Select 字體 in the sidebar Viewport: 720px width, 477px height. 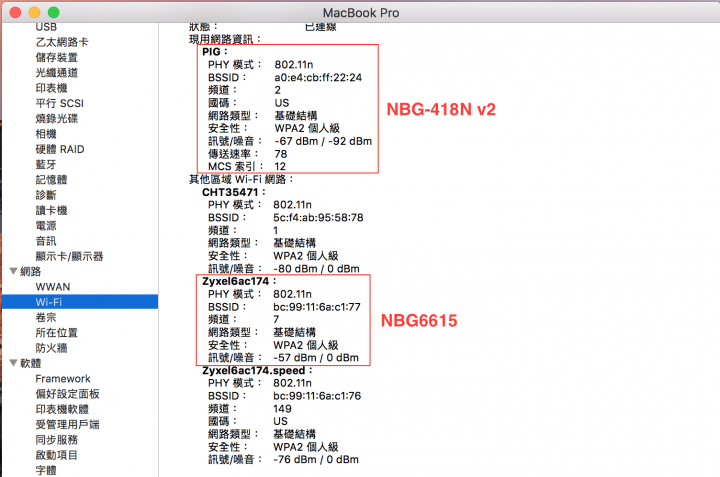(x=46, y=470)
